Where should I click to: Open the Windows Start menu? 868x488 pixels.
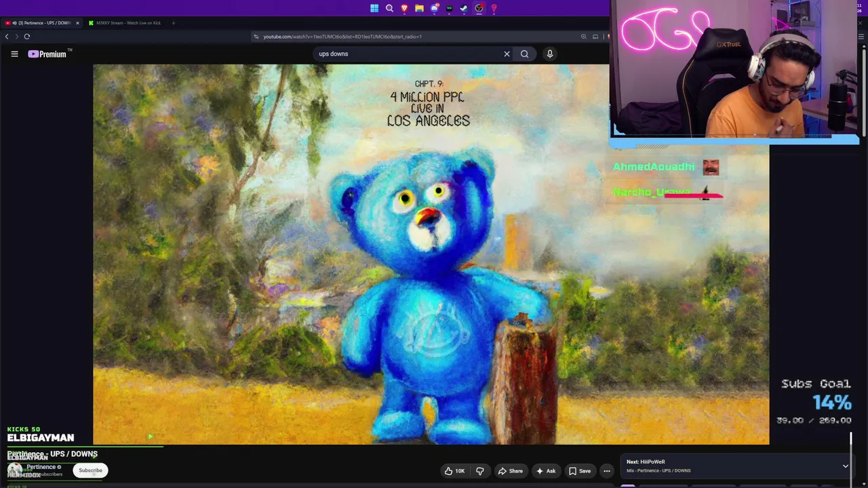(x=374, y=8)
